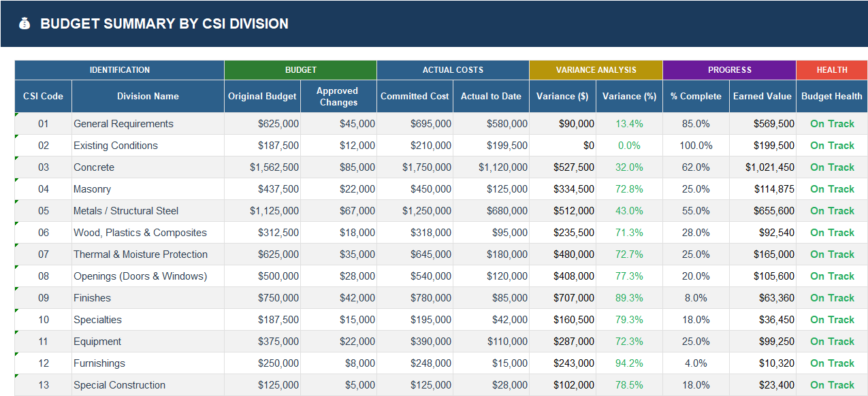
Task: Click the Committed Cost column header
Action: [415, 97]
